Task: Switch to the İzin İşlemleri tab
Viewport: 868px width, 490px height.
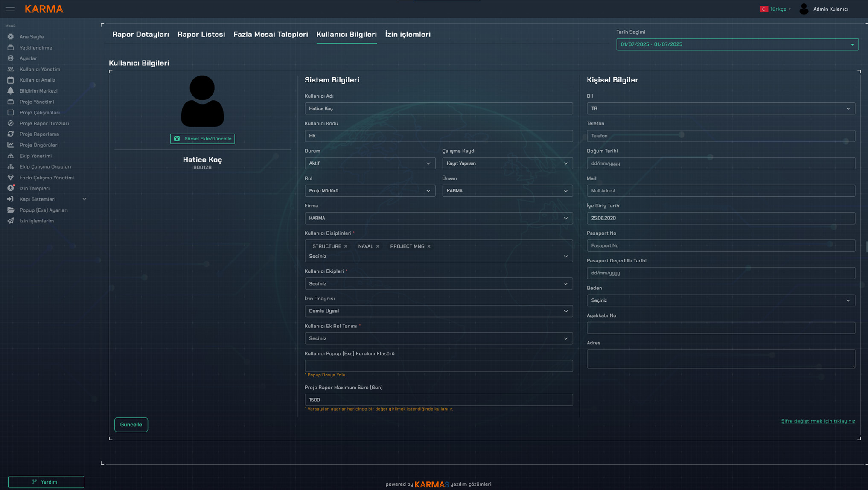Action: click(x=408, y=34)
